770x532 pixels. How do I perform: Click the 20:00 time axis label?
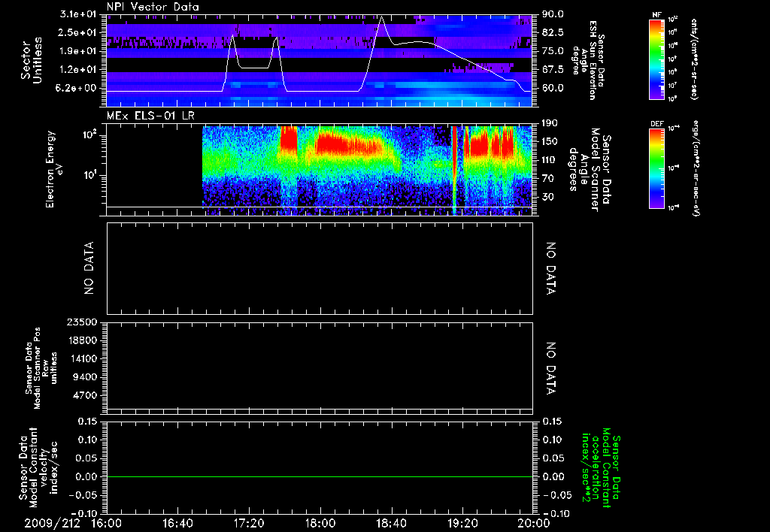pos(533,523)
